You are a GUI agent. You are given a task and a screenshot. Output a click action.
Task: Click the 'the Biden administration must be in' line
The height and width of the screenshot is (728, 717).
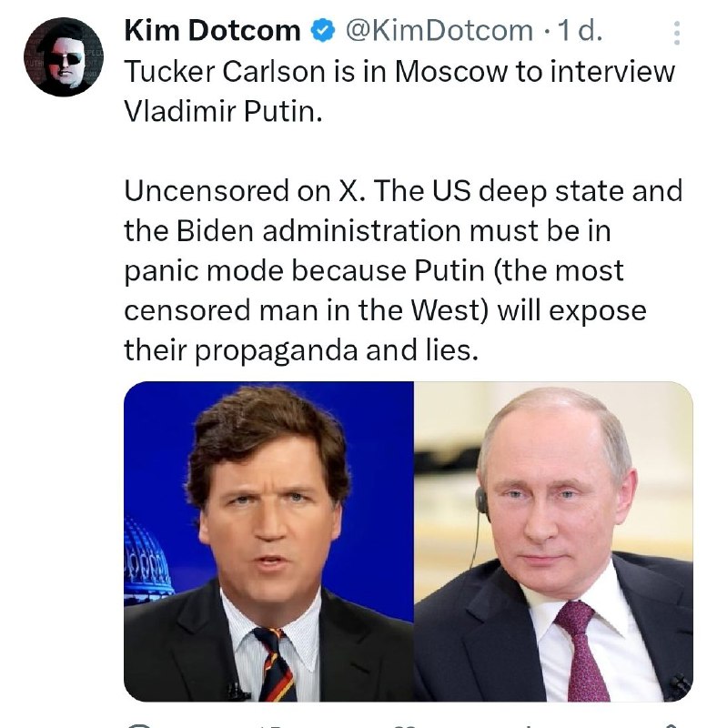coord(367,231)
